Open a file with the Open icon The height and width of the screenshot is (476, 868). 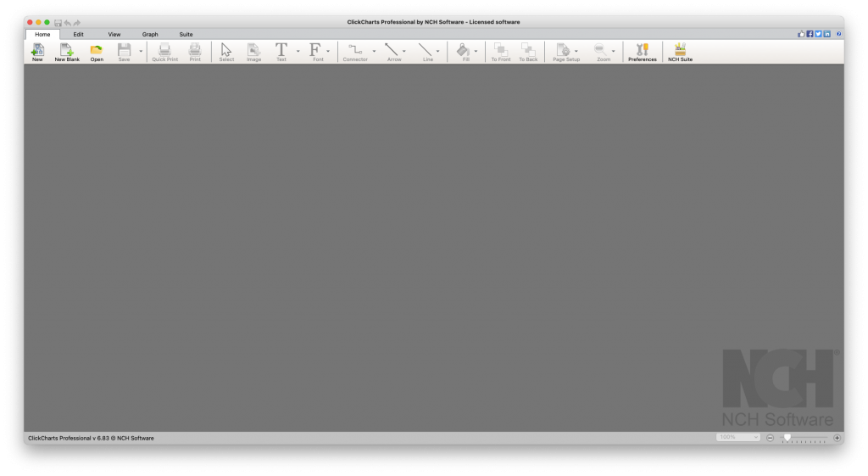[97, 52]
